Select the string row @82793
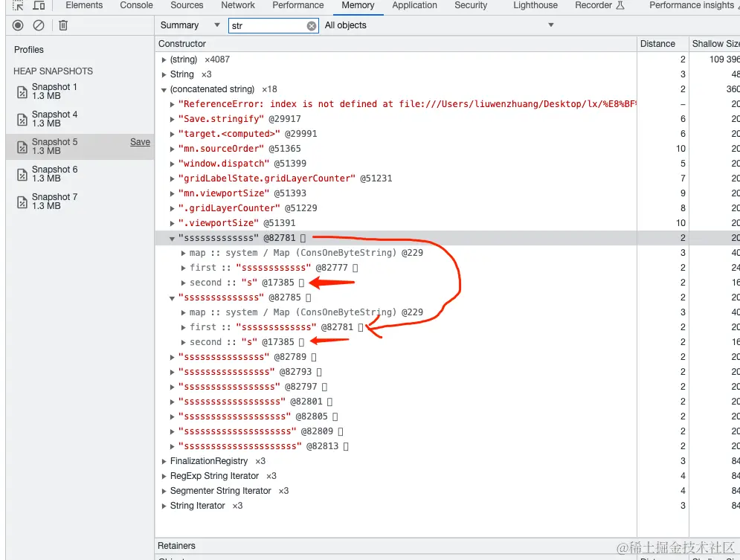Viewport: 740px width, 560px height. [448, 373]
